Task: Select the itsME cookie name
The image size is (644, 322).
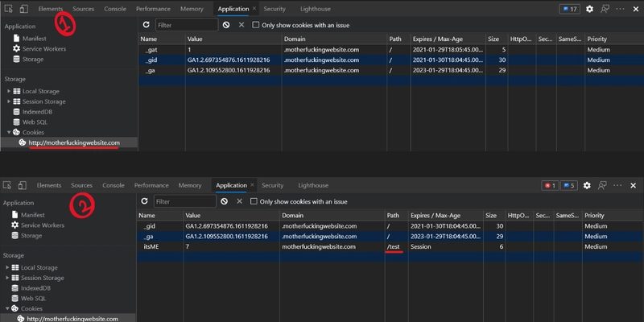Action: [151, 247]
